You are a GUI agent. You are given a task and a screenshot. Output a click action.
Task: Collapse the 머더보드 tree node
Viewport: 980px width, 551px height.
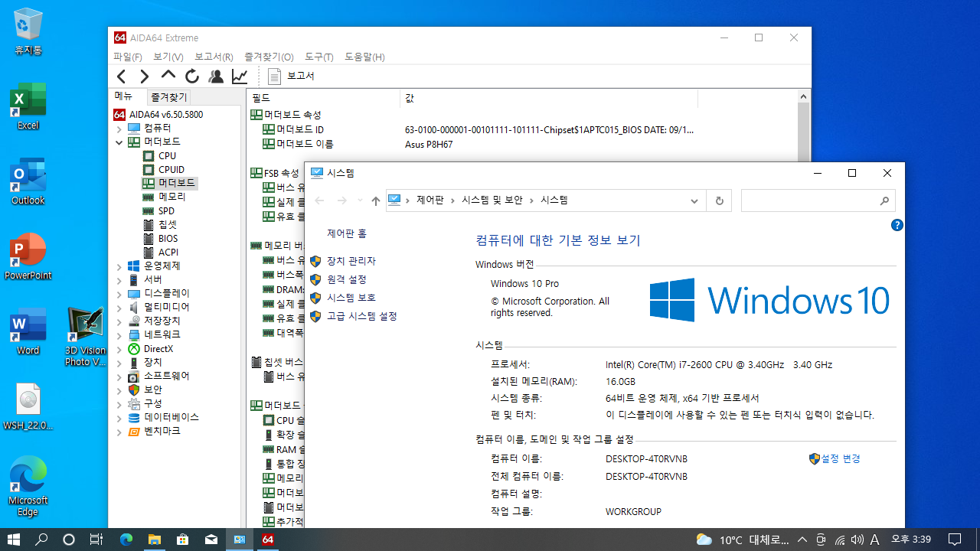119,142
